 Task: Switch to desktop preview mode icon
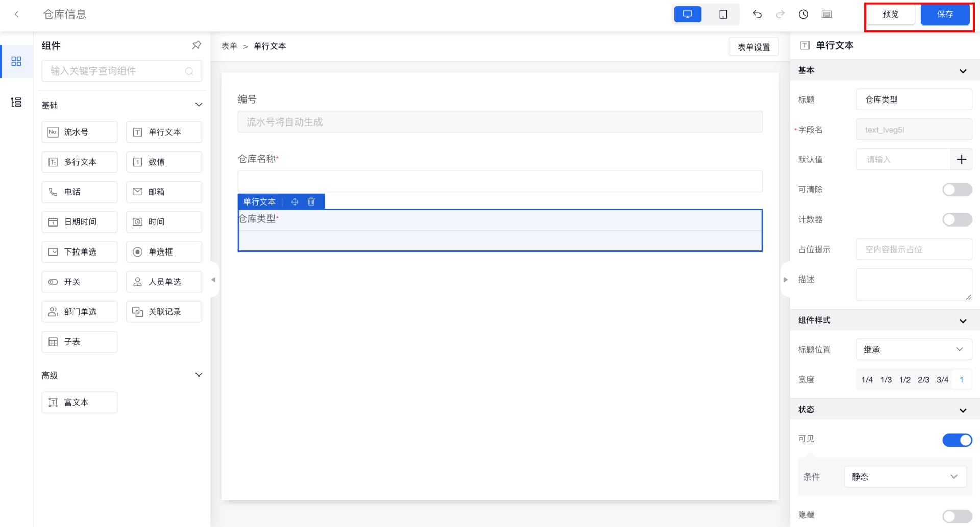[688, 14]
